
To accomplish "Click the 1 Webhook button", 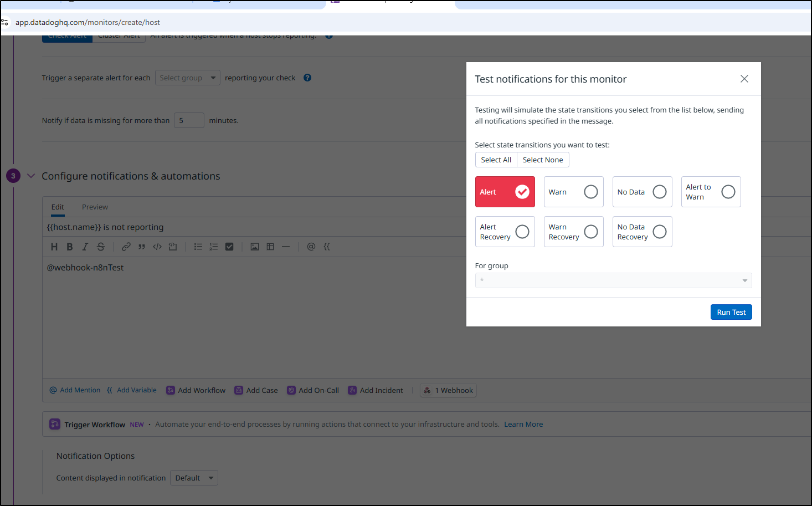I will 449,390.
